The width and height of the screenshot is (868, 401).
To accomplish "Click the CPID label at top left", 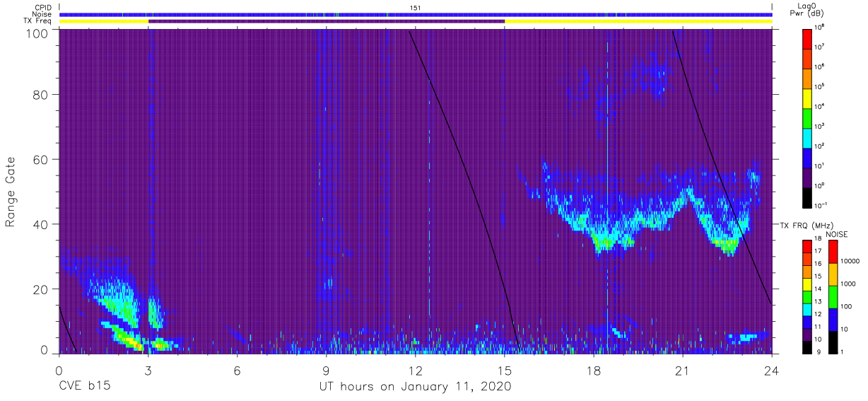I will [44, 7].
